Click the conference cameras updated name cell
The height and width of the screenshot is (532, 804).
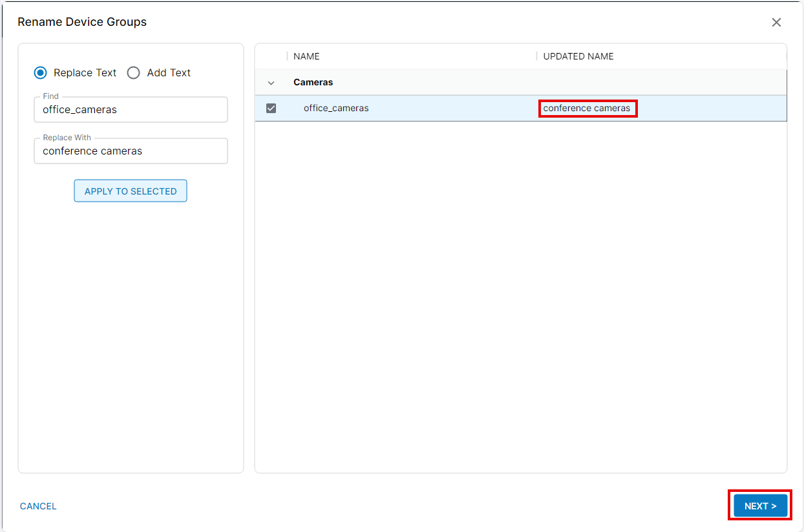[587, 109]
